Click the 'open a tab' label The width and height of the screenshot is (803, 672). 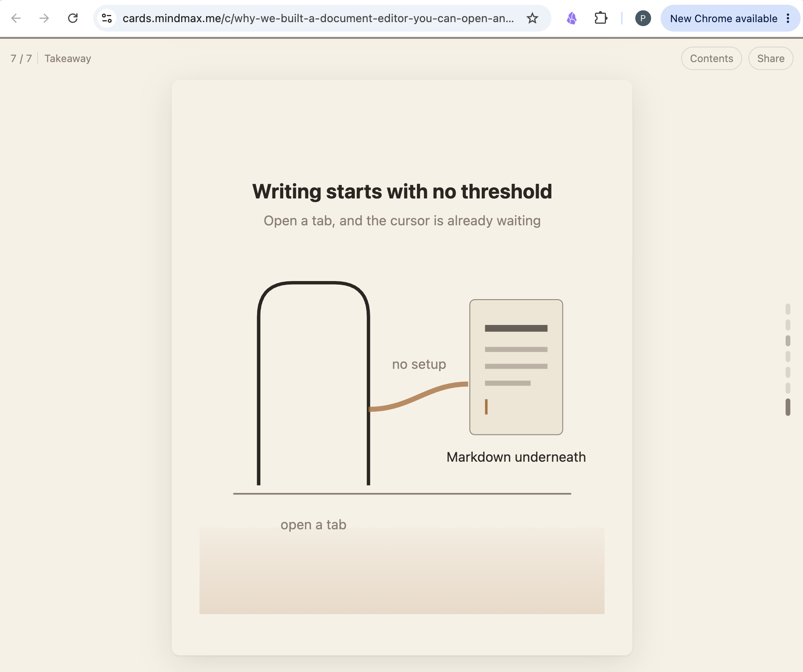coord(313,525)
